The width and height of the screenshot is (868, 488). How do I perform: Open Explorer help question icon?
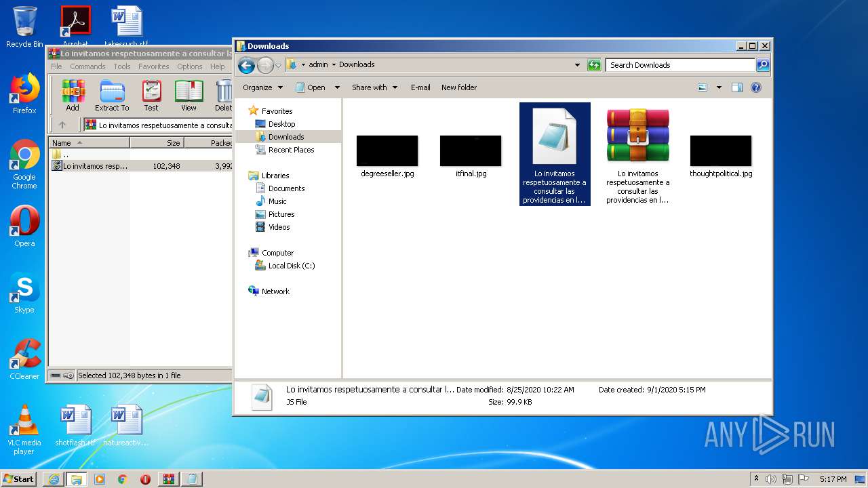pyautogui.click(x=756, y=87)
